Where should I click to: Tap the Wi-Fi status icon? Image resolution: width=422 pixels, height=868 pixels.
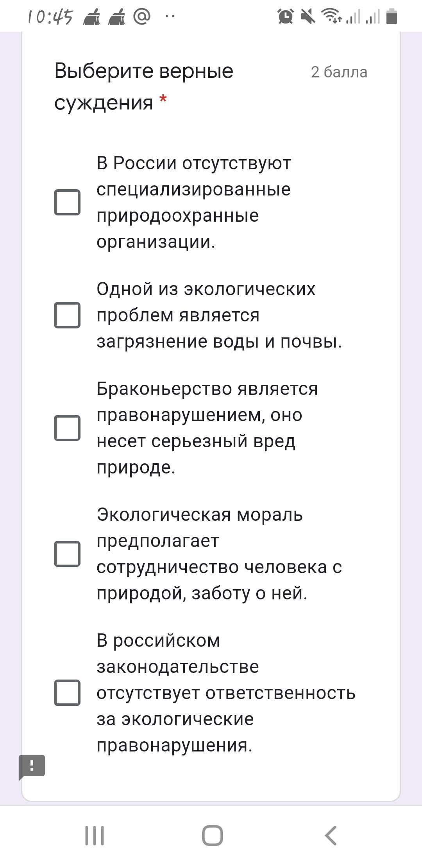(x=331, y=16)
